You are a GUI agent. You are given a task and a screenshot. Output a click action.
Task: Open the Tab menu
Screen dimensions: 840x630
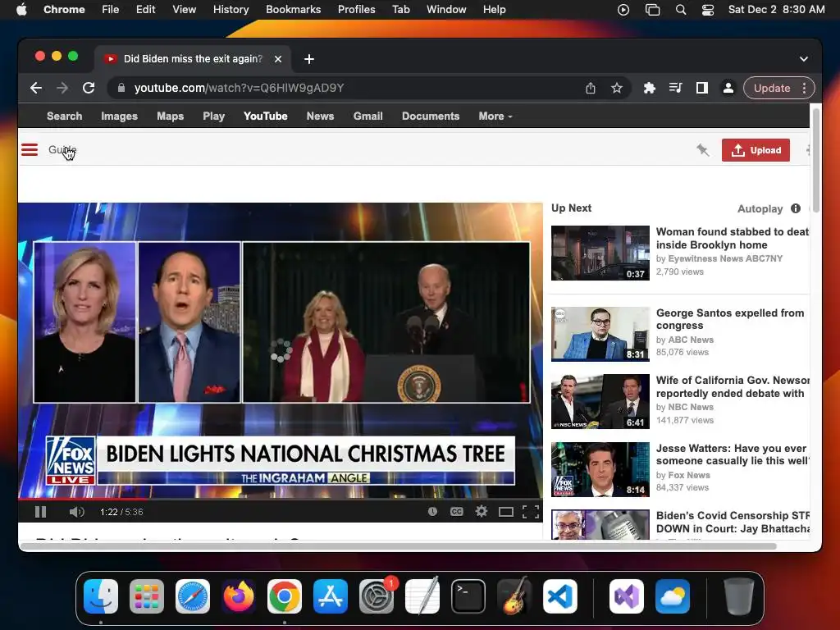400,10
